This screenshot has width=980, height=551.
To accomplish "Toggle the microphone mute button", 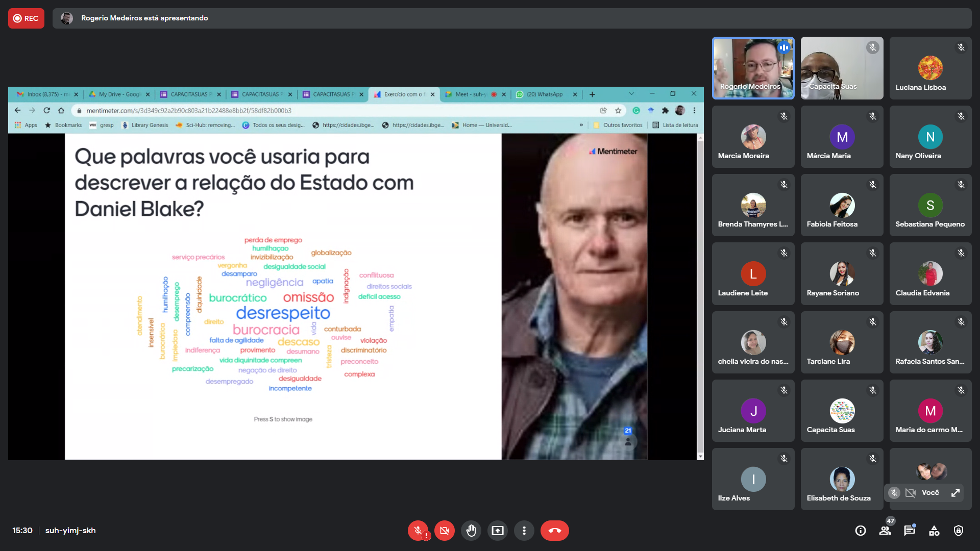I will point(418,531).
